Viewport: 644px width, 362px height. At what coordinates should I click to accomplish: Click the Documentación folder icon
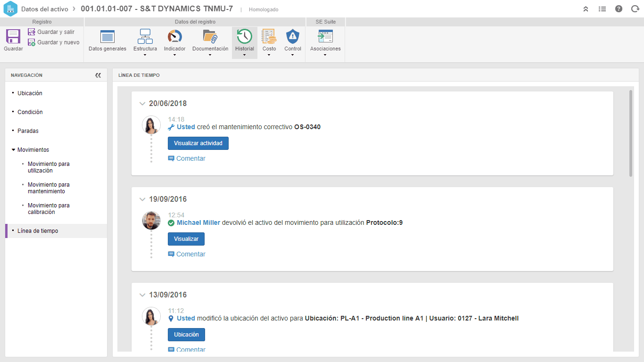pos(210,36)
